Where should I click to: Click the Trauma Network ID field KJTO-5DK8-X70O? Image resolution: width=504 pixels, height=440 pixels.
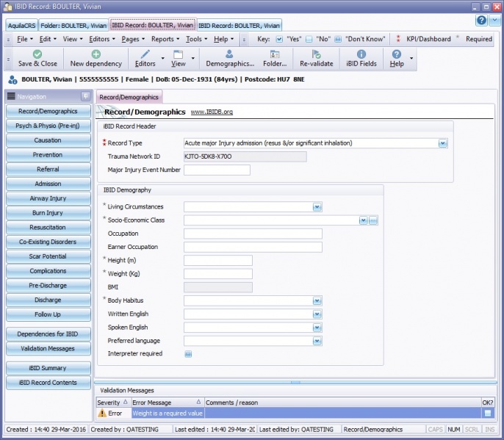tap(245, 156)
